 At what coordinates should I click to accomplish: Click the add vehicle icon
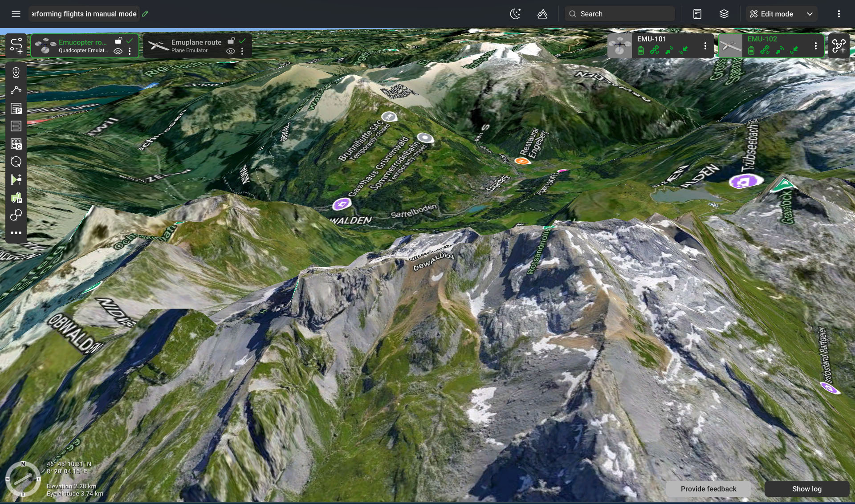(839, 45)
